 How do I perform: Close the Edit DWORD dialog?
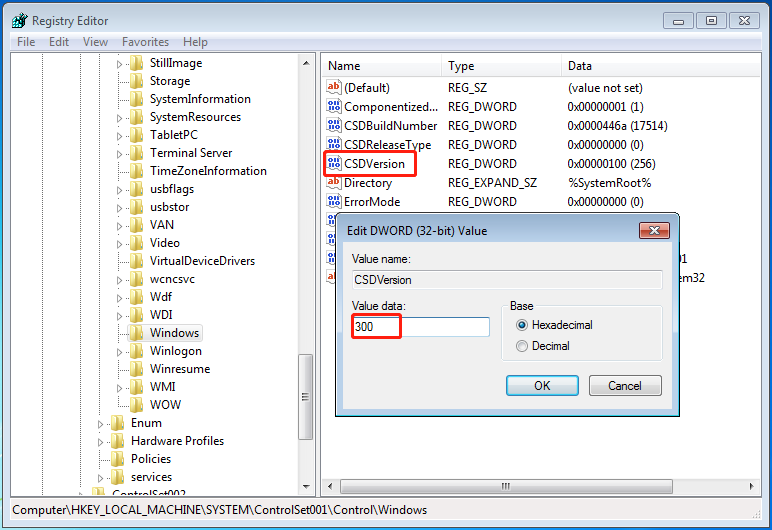pos(654,230)
